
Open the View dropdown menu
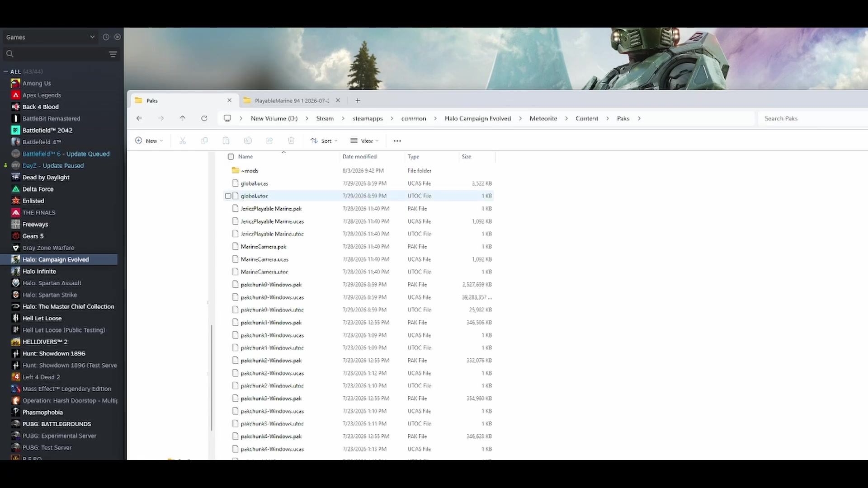coord(364,141)
